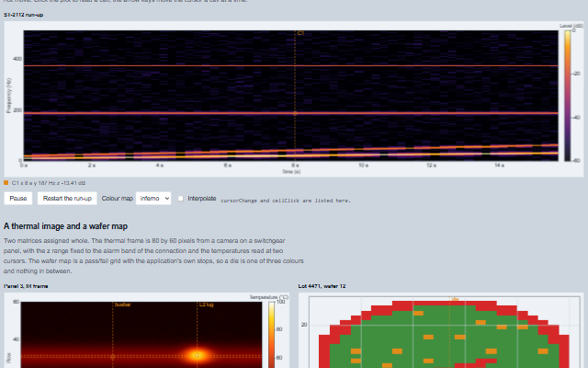Click the busbar cursor crosshair marker
The width and height of the screenshot is (588, 368).
(x=113, y=356)
